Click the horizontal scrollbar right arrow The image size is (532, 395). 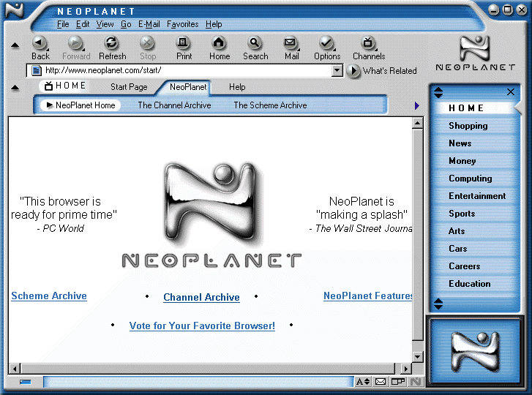point(406,368)
